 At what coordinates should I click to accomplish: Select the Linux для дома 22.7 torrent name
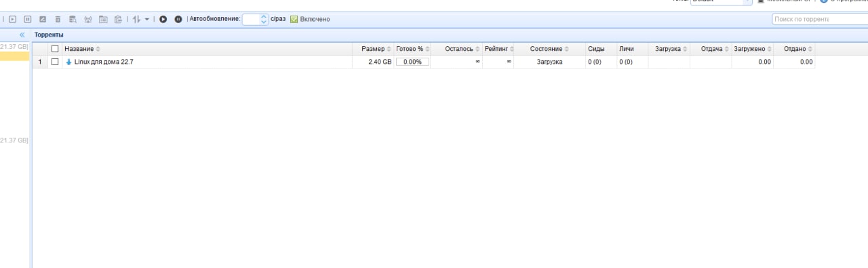104,62
